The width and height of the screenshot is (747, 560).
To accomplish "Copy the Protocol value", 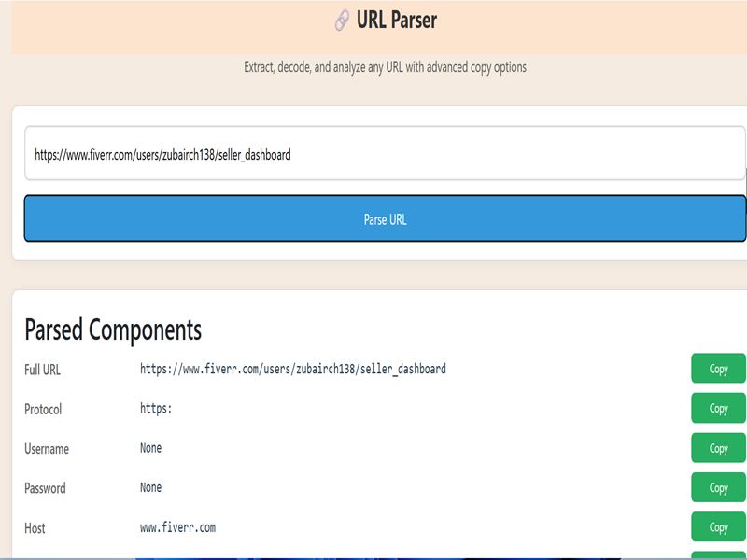I will (x=718, y=409).
